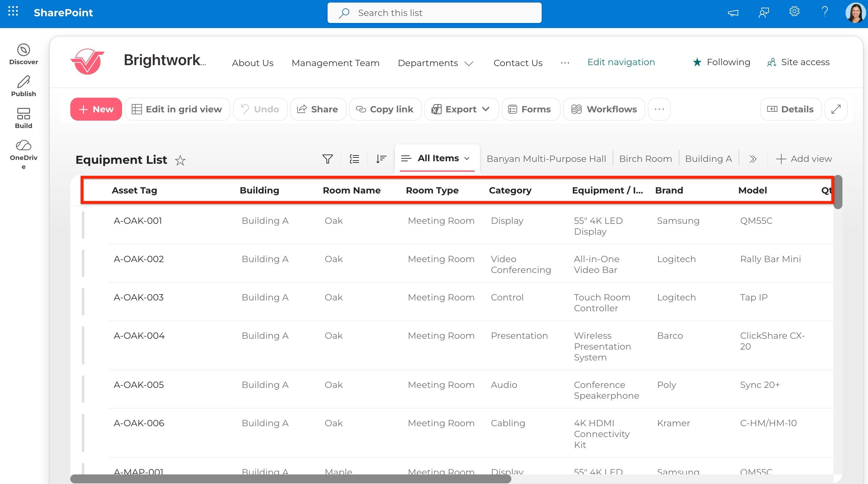Open the app launcher waffle icon
868x484 pixels.
click(x=13, y=12)
